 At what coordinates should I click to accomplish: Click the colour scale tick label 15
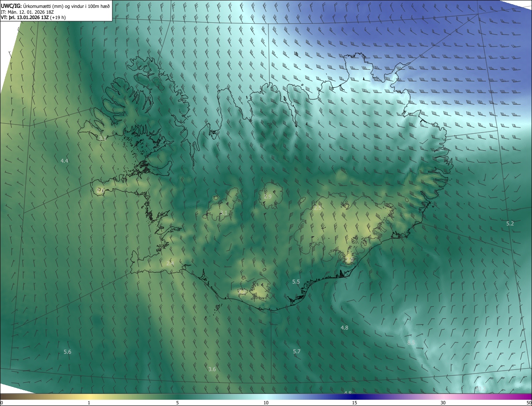pos(355,403)
